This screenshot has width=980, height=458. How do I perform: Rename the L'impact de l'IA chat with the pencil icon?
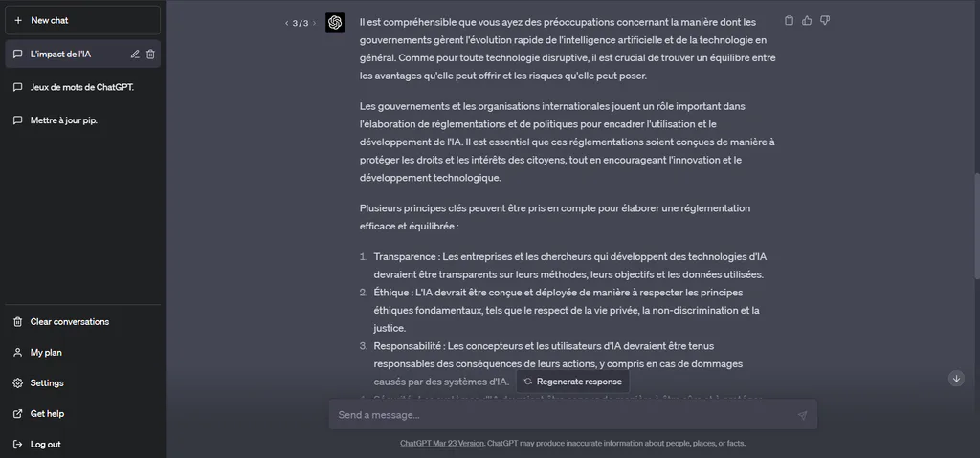[135, 55]
